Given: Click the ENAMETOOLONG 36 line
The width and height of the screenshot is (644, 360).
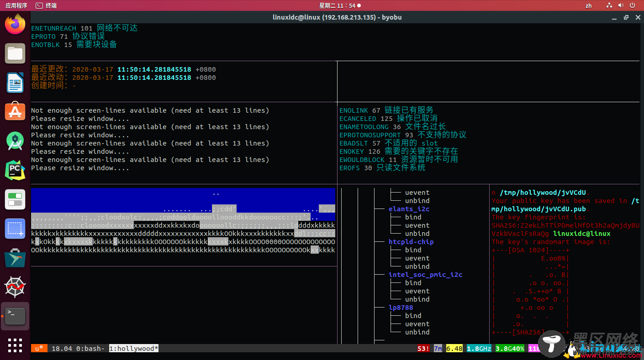Looking at the screenshot, I should tap(392, 127).
